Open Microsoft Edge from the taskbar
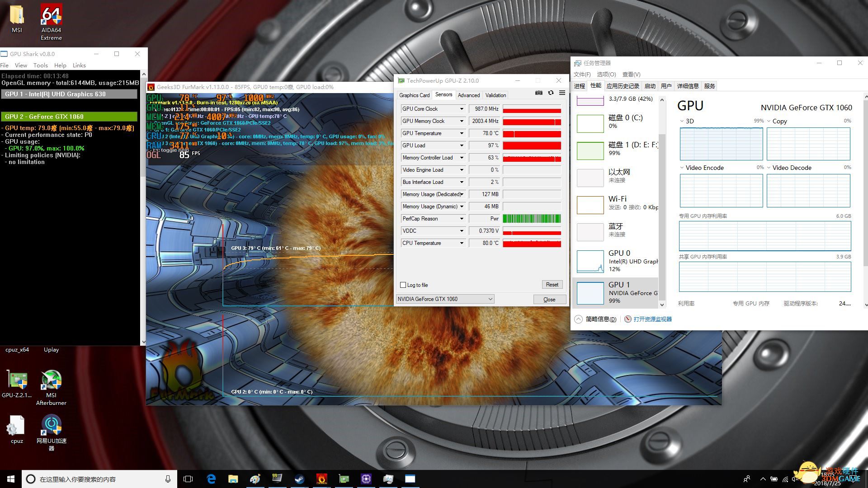This screenshot has height=488, width=868. point(211,479)
